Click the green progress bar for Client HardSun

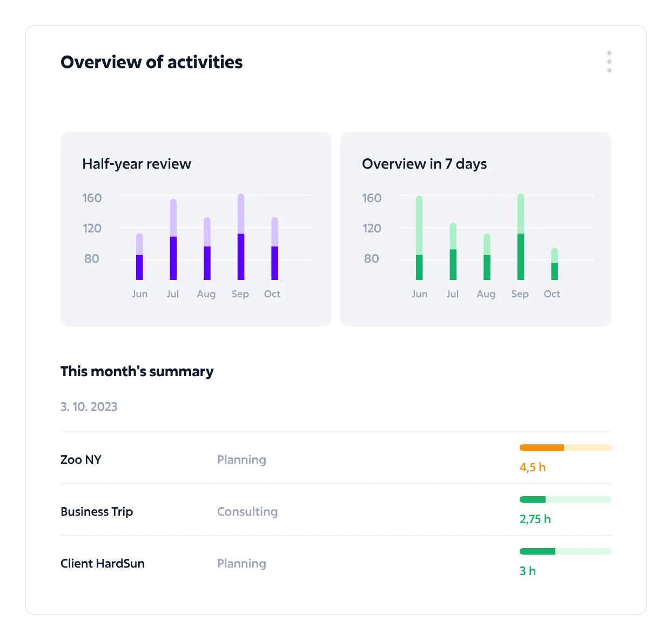(566, 551)
